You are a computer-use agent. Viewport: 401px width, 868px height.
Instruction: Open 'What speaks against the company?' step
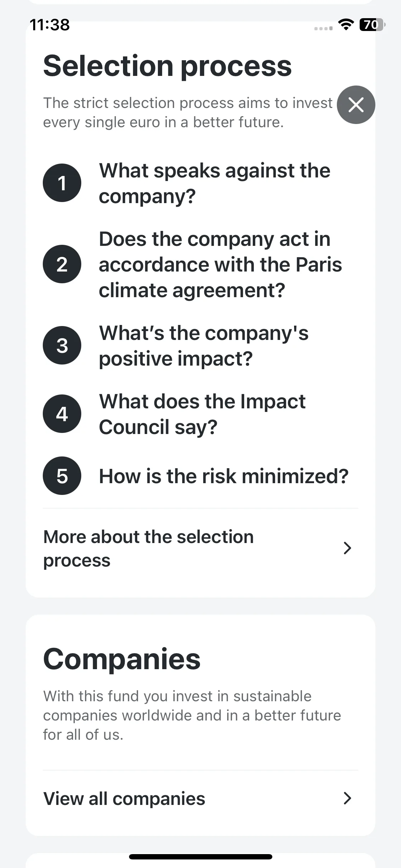click(x=215, y=183)
